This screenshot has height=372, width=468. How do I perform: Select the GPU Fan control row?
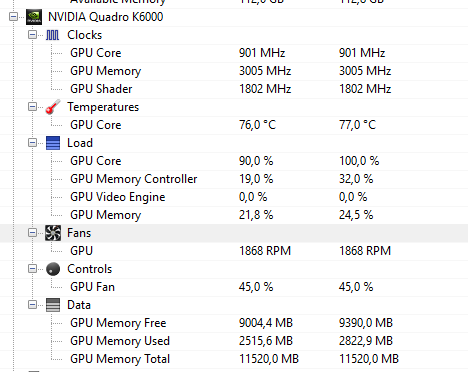(234, 287)
